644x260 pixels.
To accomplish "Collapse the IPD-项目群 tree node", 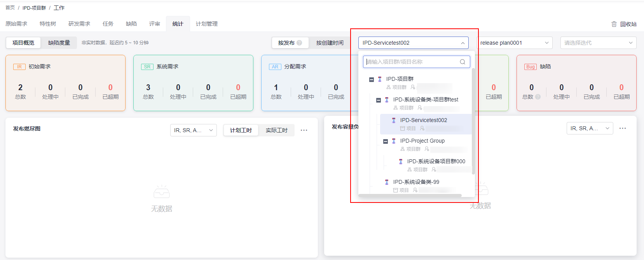I will 372,79.
